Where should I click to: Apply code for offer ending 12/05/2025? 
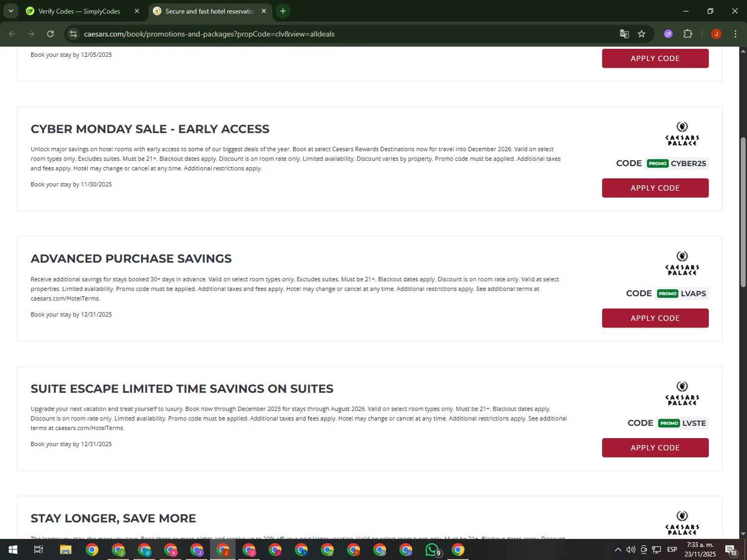655,58
